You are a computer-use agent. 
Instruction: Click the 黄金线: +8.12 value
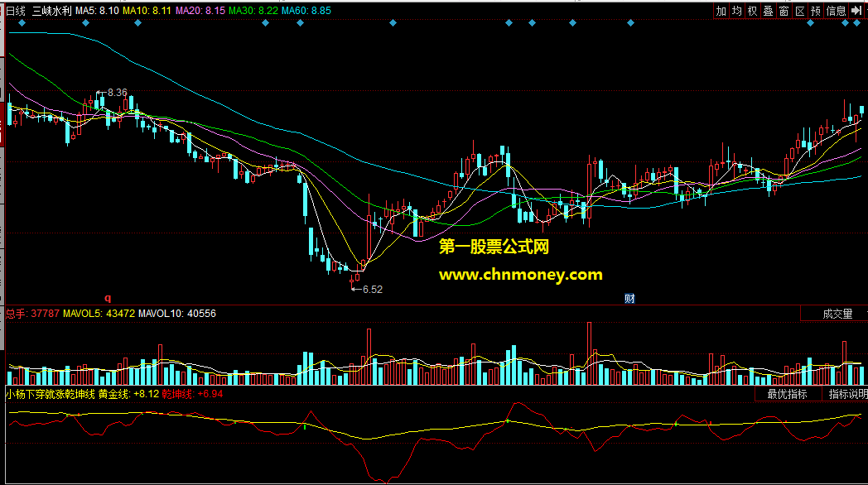129,394
